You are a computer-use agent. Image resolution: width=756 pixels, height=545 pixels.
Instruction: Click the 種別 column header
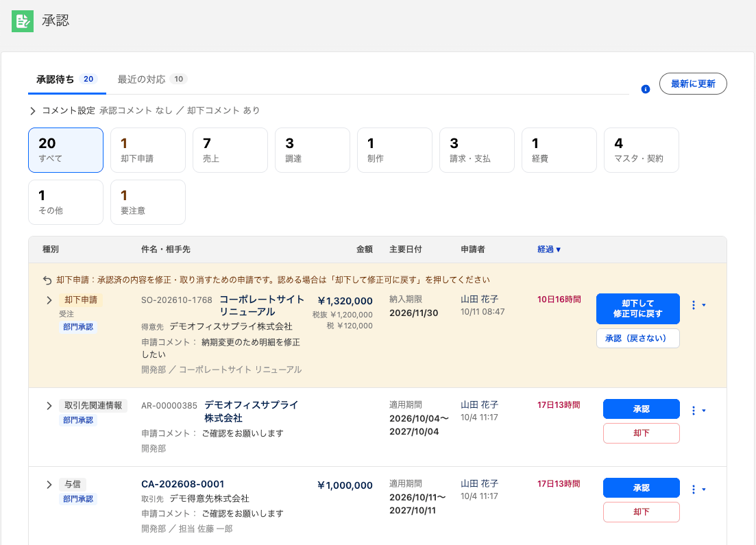[x=51, y=250]
